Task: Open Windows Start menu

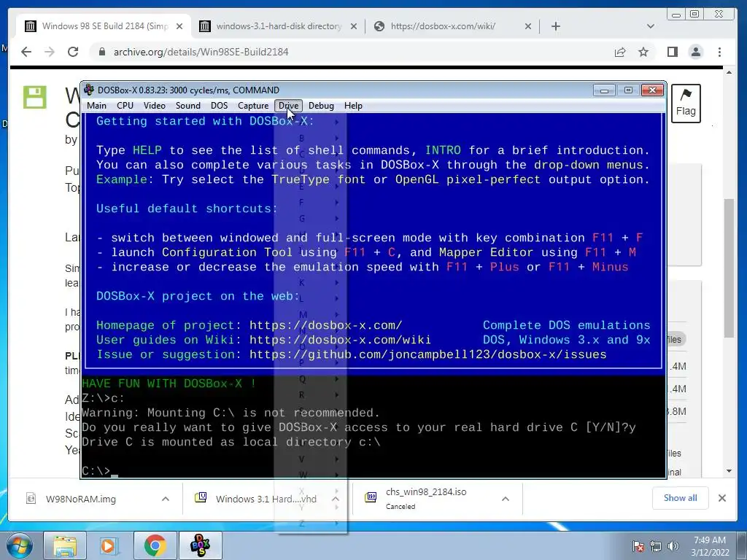Action: pos(19,545)
